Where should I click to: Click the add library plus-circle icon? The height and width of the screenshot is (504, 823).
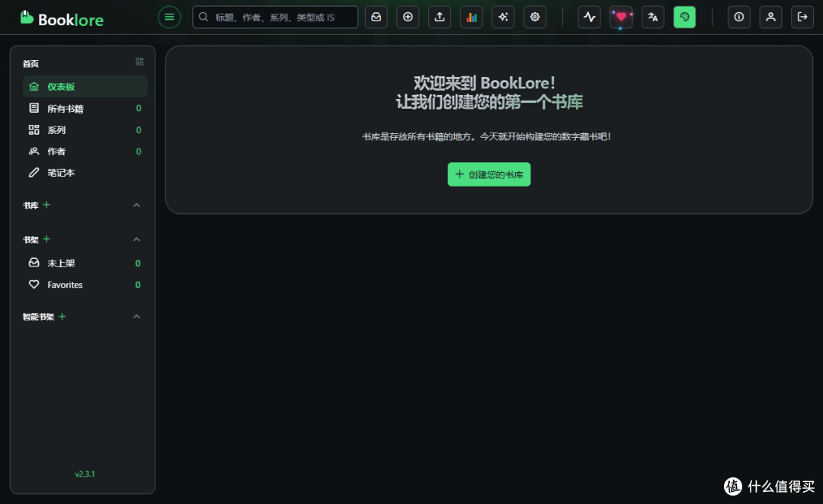[x=408, y=18]
